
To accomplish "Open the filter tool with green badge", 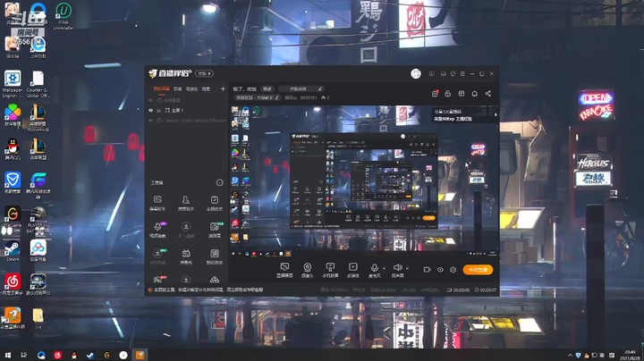I will point(215,230).
